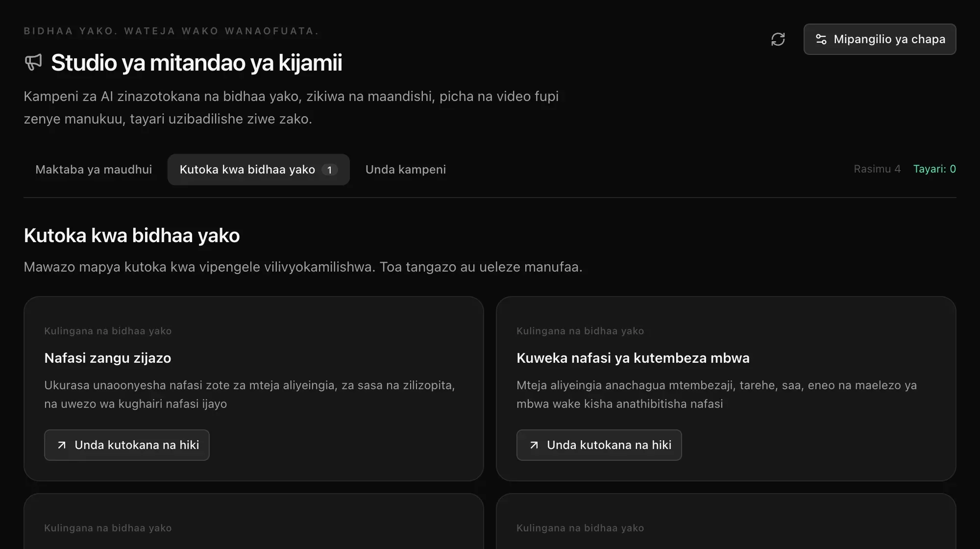Click sliders icon in Mipangilio ya chapa button
The image size is (980, 549).
tap(821, 39)
